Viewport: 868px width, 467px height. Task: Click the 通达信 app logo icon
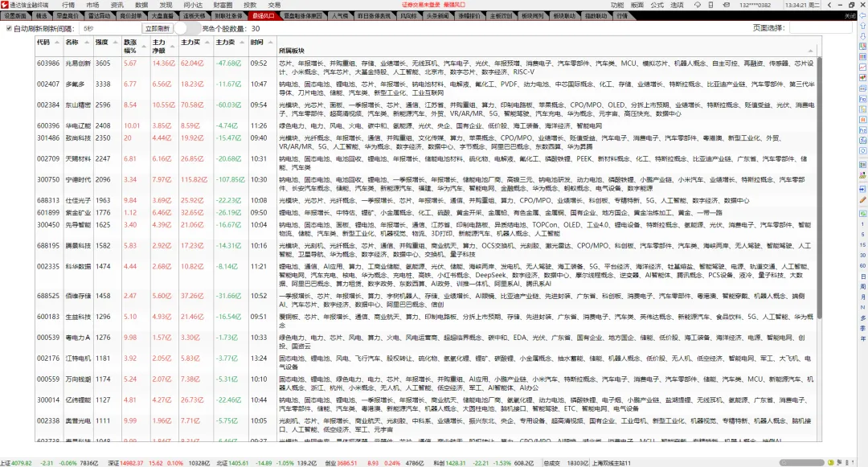coord(5,5)
